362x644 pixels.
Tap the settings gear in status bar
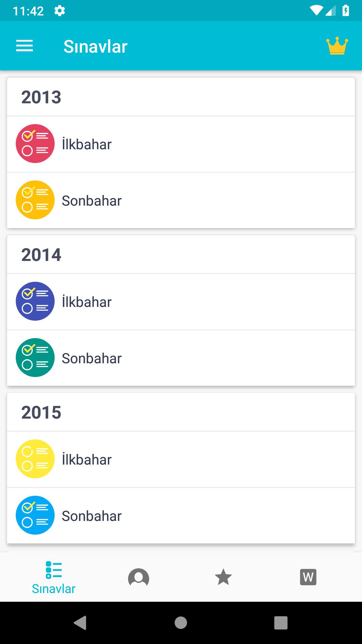click(x=60, y=11)
